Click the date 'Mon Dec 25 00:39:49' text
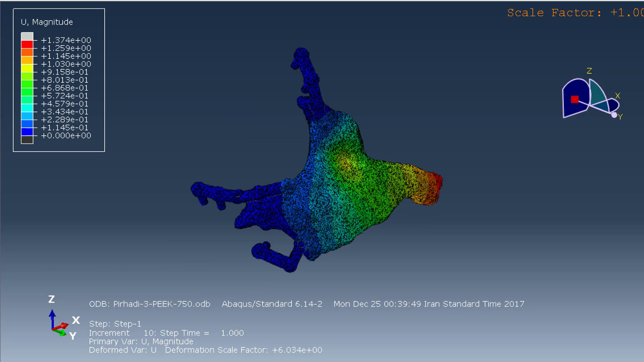The height and width of the screenshot is (362, 644). (x=377, y=304)
